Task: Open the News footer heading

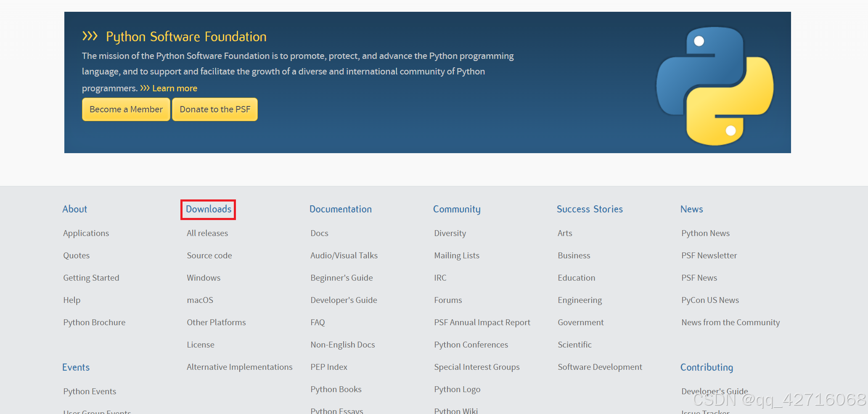Action: [692, 209]
